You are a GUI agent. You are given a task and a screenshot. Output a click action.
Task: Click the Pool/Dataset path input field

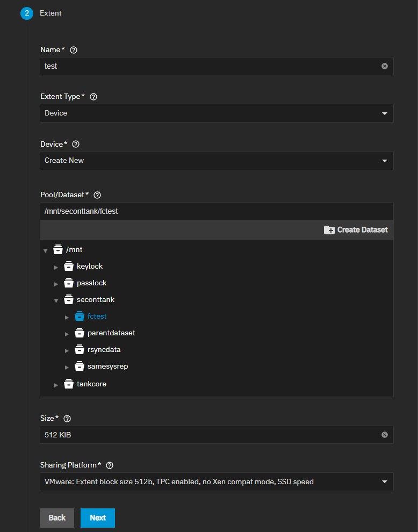217,211
